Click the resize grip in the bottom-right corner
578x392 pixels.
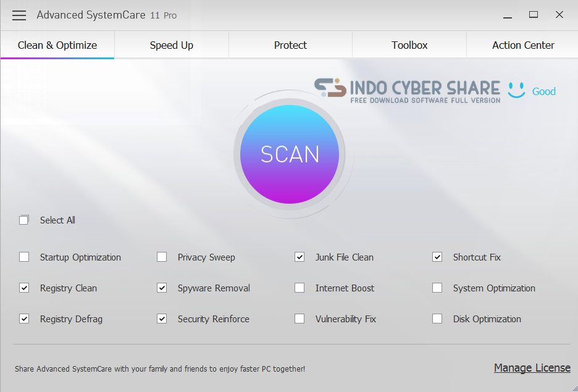tap(573, 388)
